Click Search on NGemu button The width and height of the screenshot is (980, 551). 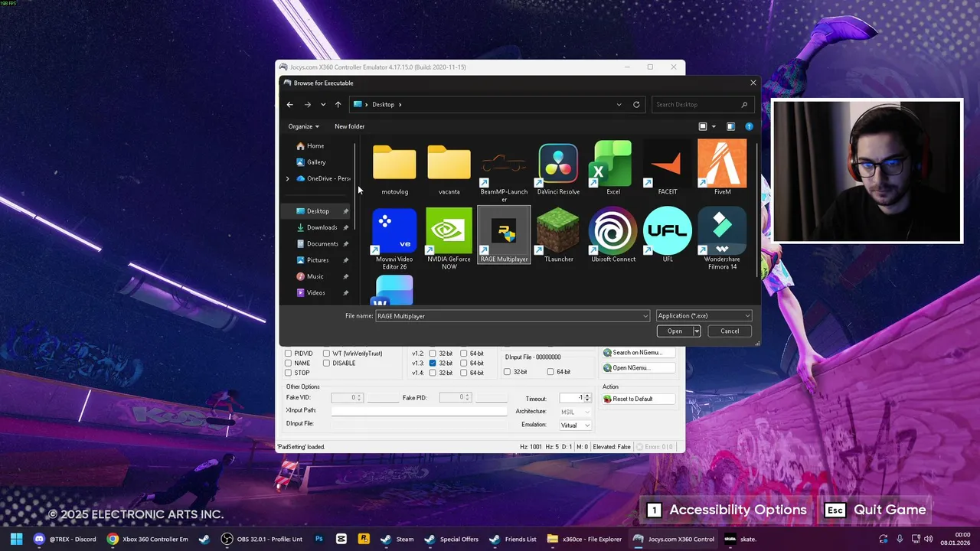point(638,353)
